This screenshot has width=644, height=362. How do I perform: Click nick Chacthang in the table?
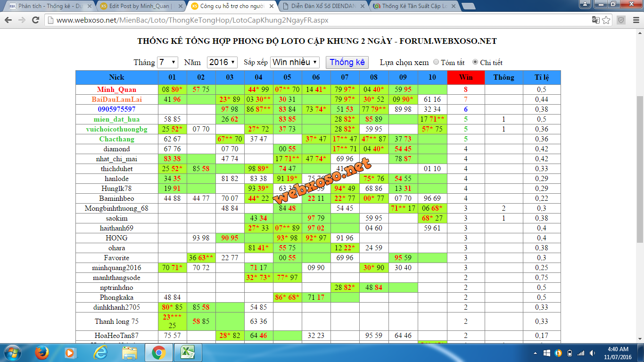[x=116, y=139]
